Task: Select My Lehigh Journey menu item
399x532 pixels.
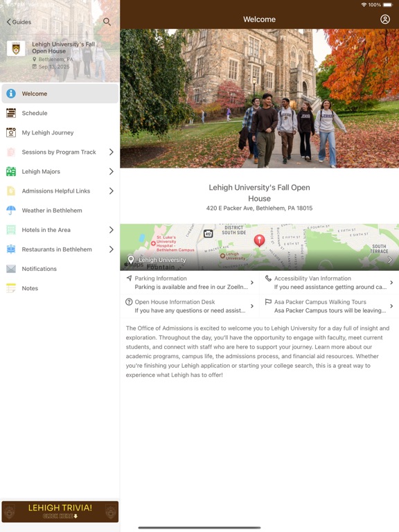Action: point(60,132)
